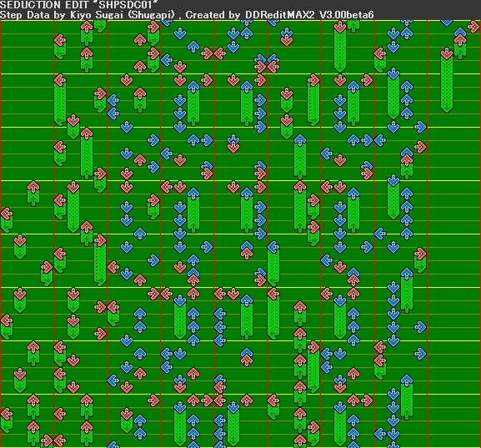Click the Step Data by Kiyo Sugai credit

tap(88, 15)
